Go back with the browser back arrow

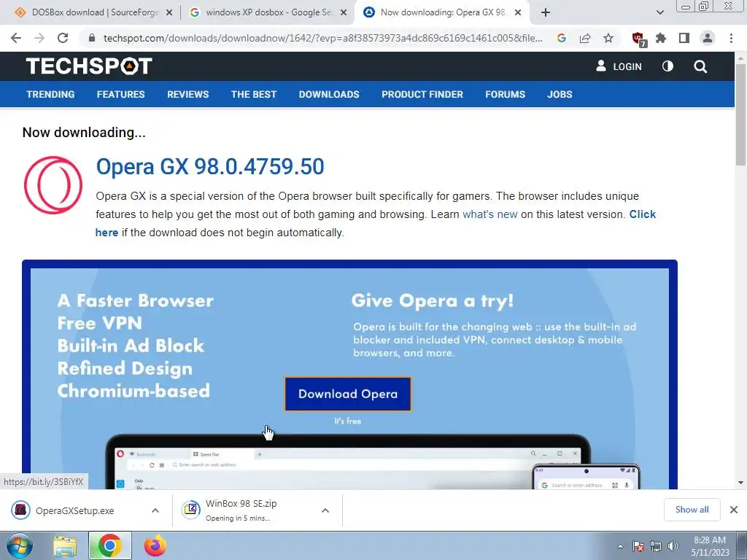pos(16,38)
